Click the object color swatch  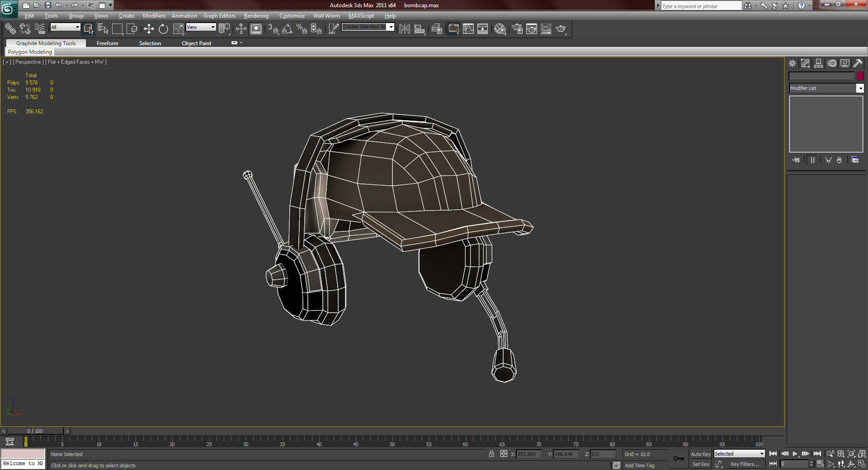pyautogui.click(x=860, y=76)
